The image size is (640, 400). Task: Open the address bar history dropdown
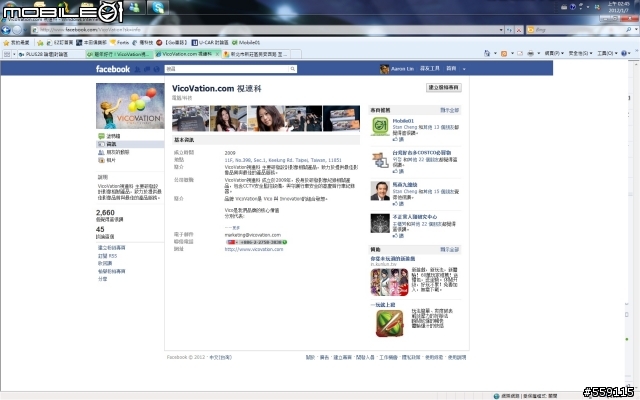pyautogui.click(x=501, y=30)
